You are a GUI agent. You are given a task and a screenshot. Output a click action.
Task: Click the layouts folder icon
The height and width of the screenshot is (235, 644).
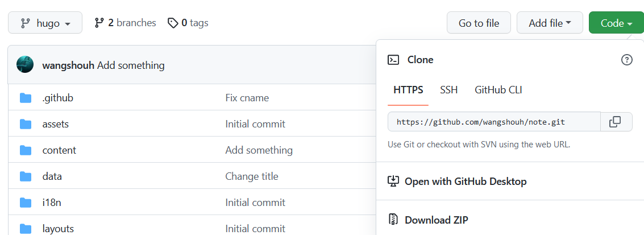pos(26,228)
